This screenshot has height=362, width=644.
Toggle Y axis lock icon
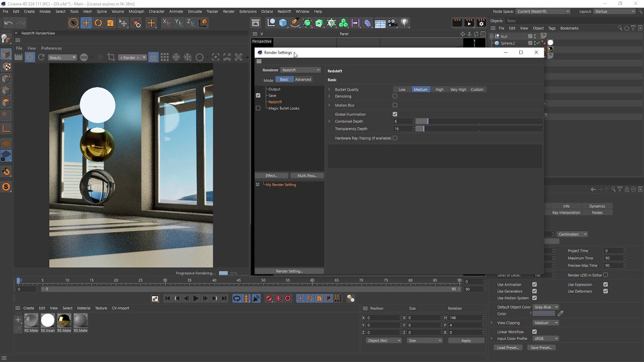[x=179, y=23]
